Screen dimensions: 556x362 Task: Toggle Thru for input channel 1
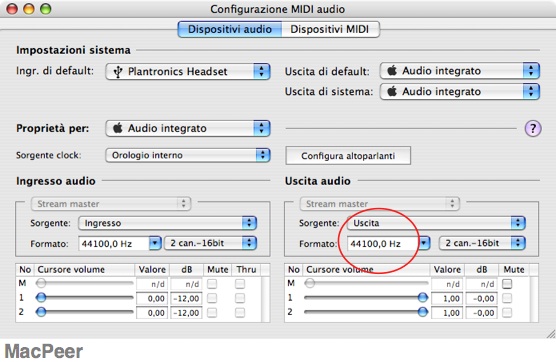(x=240, y=298)
